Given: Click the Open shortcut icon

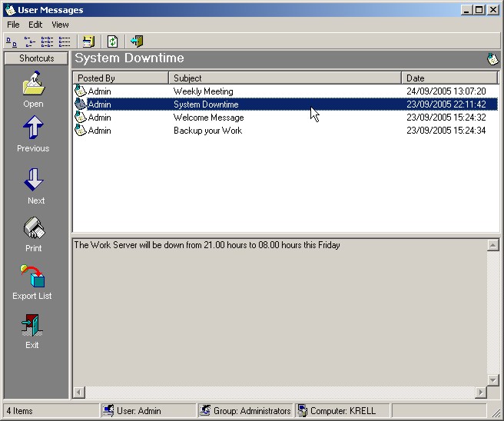Looking at the screenshot, I should point(33,84).
